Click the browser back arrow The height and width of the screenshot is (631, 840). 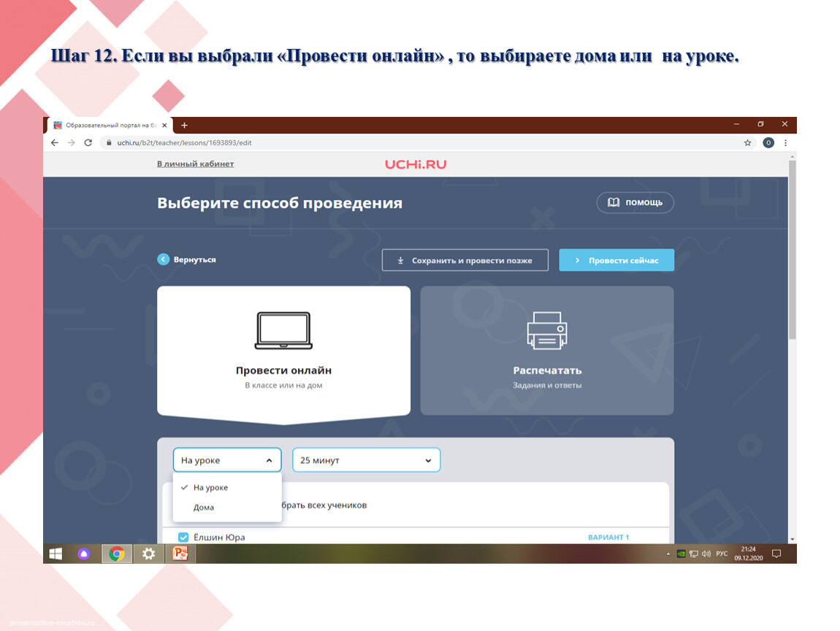pos(55,143)
